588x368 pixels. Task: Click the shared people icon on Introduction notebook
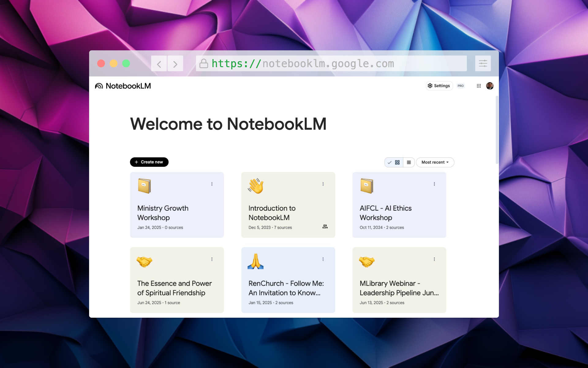point(325,227)
